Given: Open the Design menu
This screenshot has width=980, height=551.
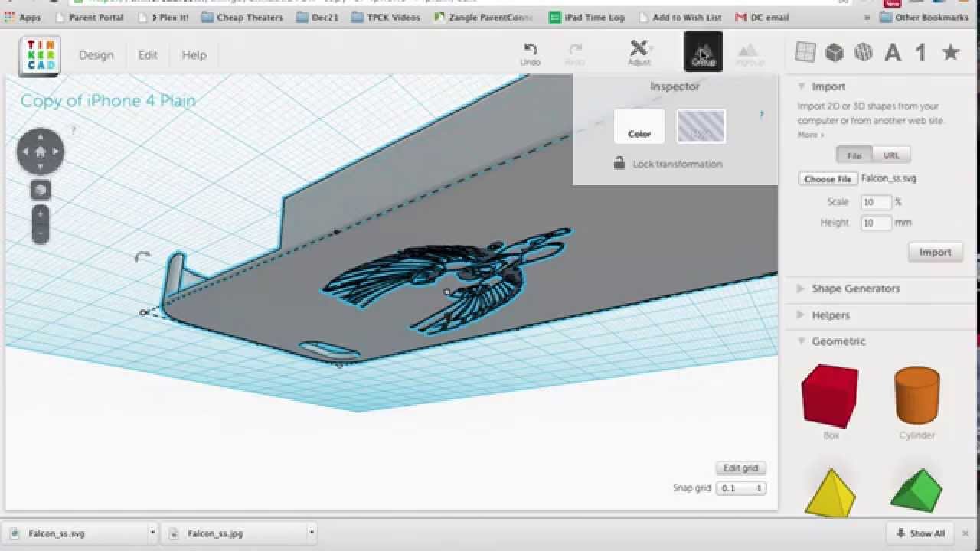Looking at the screenshot, I should coord(96,55).
